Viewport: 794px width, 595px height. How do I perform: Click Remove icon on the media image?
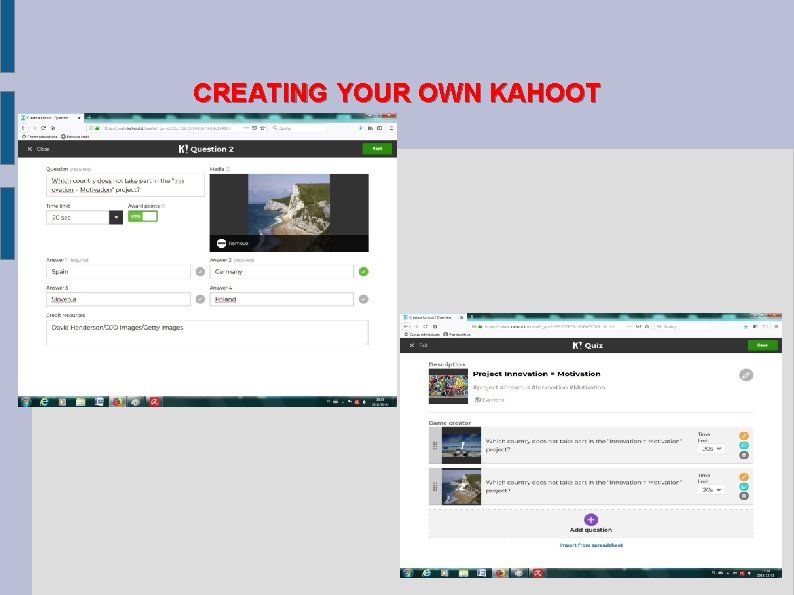221,244
